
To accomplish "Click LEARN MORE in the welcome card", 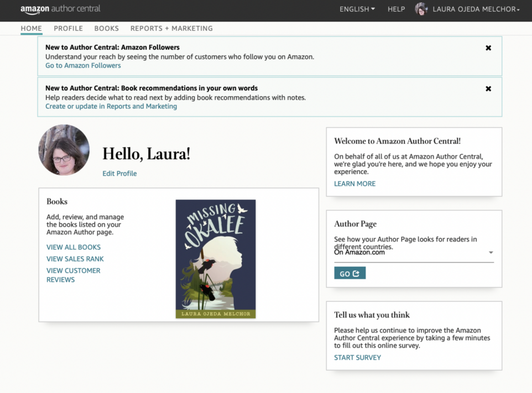I will [x=355, y=184].
